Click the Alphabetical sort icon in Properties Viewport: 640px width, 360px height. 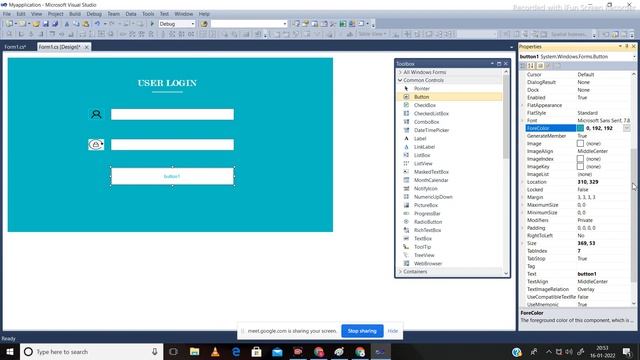pos(531,66)
